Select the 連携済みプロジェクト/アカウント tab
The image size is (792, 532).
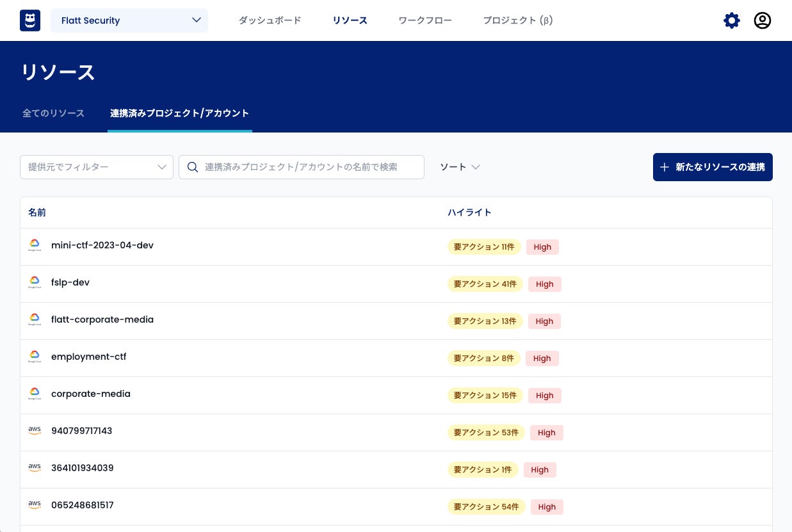point(179,113)
